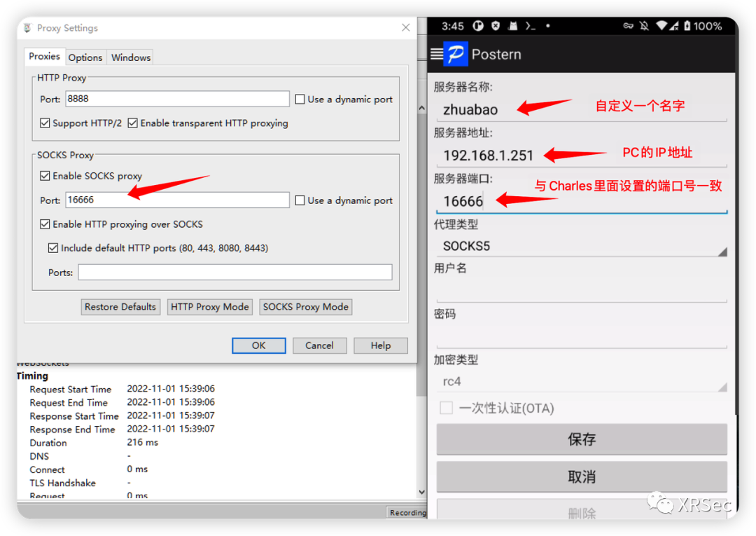Open the Postern hamburger menu
The width and height of the screenshot is (756, 536).
(436, 54)
